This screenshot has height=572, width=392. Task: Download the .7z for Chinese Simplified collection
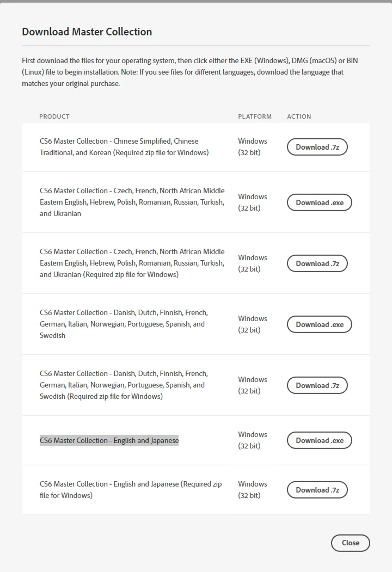pyautogui.click(x=317, y=147)
